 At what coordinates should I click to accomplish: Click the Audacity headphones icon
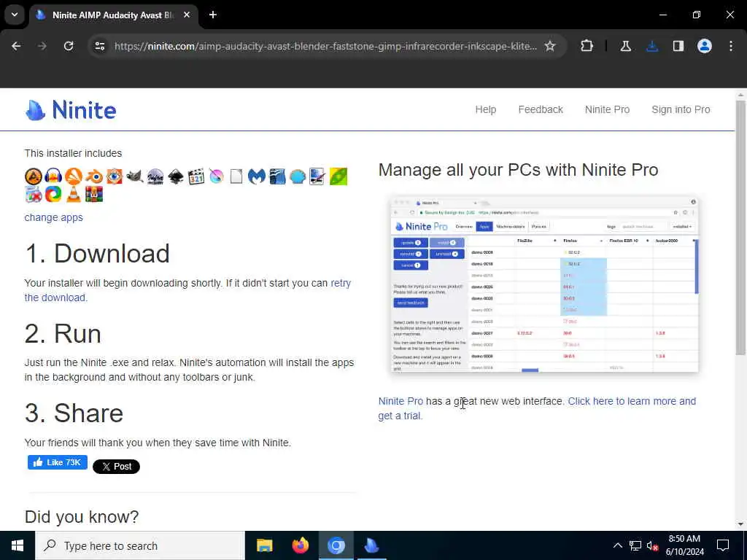click(x=53, y=176)
